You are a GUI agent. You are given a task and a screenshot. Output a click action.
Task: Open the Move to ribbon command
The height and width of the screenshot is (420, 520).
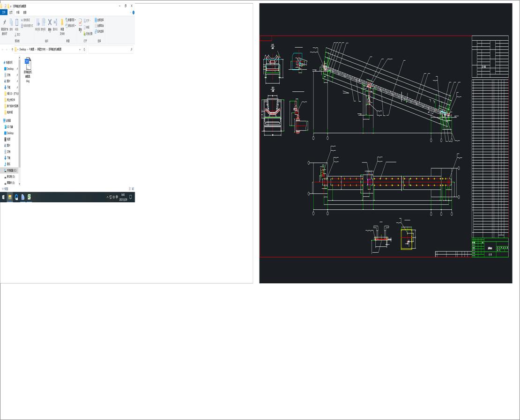38,23
